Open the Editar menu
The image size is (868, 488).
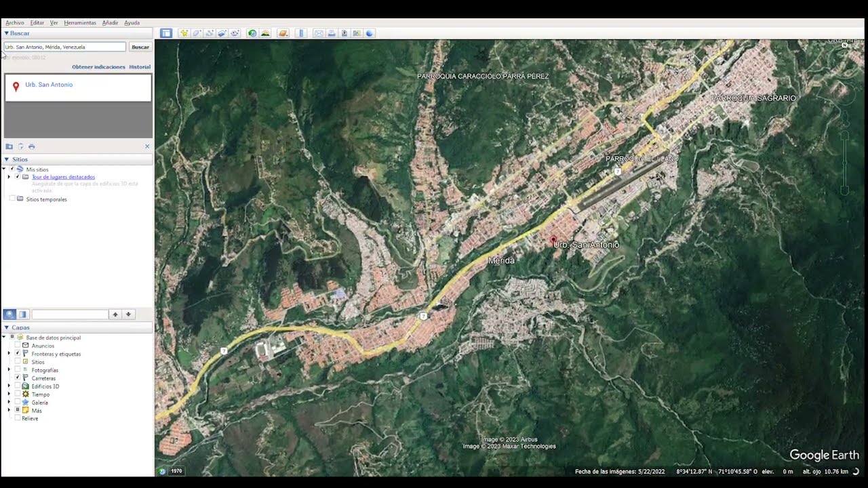[37, 22]
